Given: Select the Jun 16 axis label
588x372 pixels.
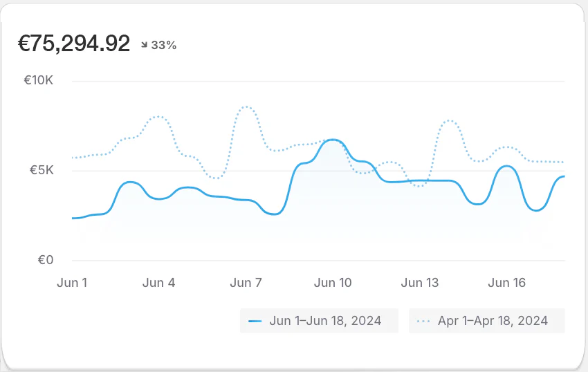Looking at the screenshot, I should click(x=507, y=283).
